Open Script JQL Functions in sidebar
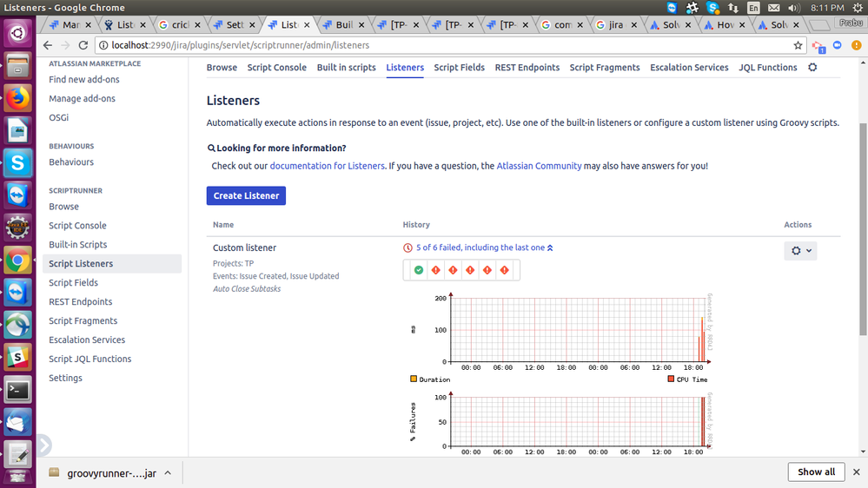Image resolution: width=868 pixels, height=488 pixels. 90,359
